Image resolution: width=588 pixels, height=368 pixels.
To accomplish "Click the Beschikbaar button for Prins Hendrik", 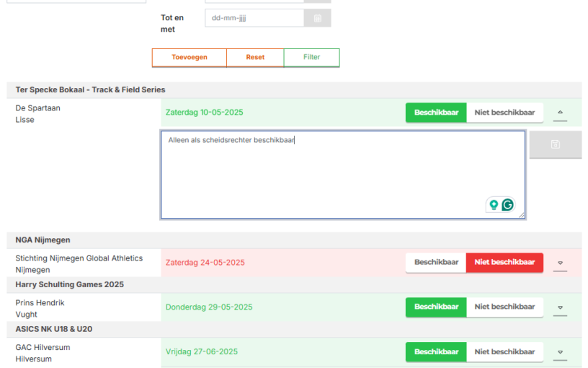I will (x=436, y=307).
